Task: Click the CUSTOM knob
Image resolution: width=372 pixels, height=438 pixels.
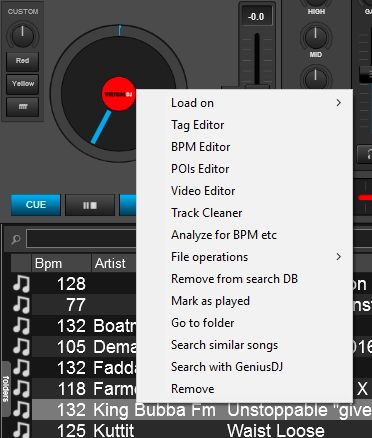Action: pyautogui.click(x=22, y=35)
